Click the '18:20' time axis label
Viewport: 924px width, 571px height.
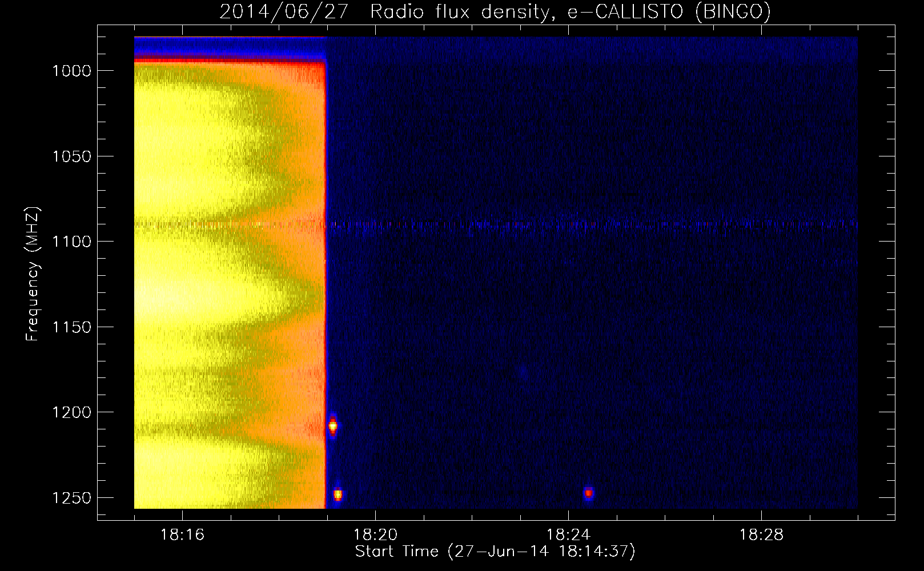pyautogui.click(x=375, y=535)
